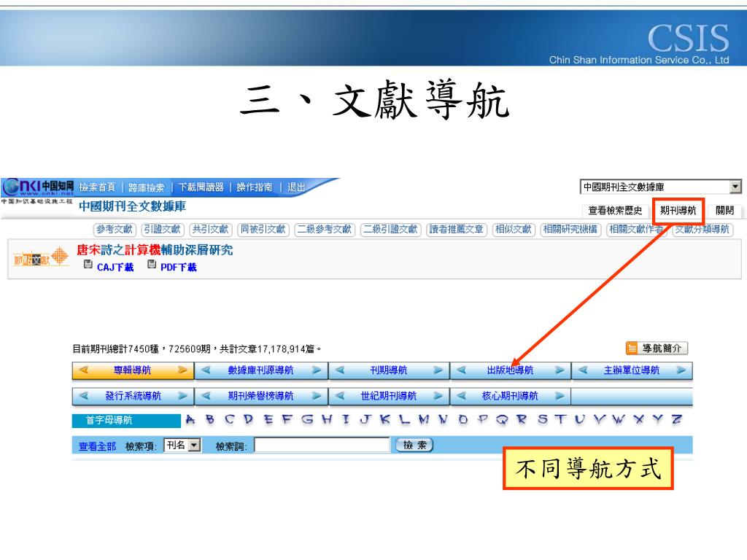Viewport: 747px width, 560px height.
Task: Click the floppy disk icon beside CAJ下載
Action: (88, 264)
